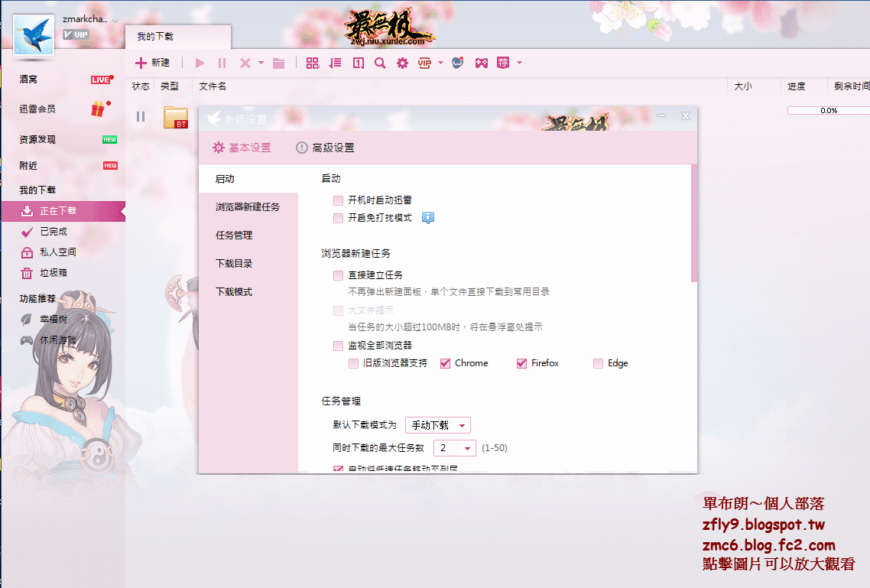
Task: Pause task using toolbar pause icon
Action: [222, 63]
